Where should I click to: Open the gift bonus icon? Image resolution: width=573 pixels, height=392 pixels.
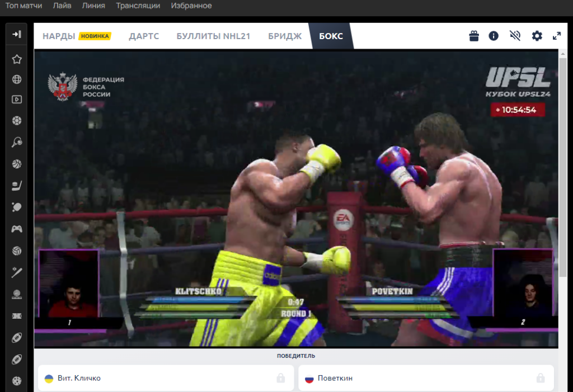click(473, 36)
